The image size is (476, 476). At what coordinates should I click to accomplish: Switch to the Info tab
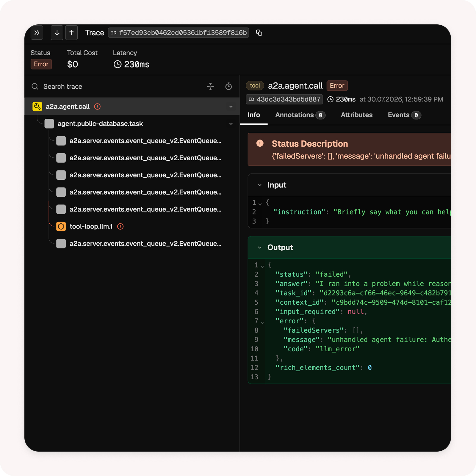click(254, 115)
